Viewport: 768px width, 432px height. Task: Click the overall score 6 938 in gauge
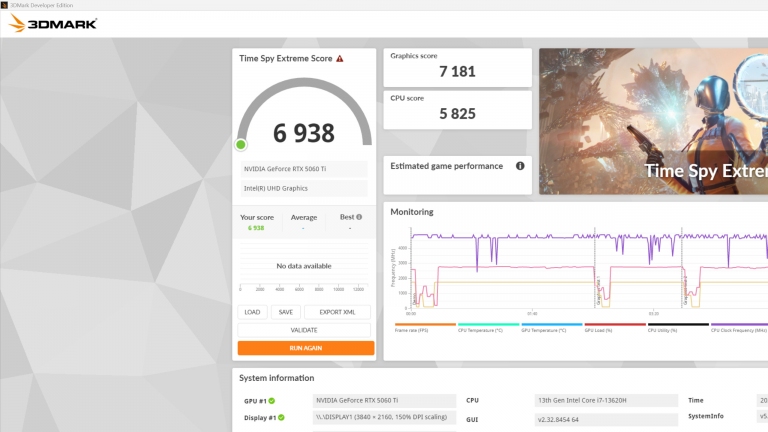tap(304, 133)
